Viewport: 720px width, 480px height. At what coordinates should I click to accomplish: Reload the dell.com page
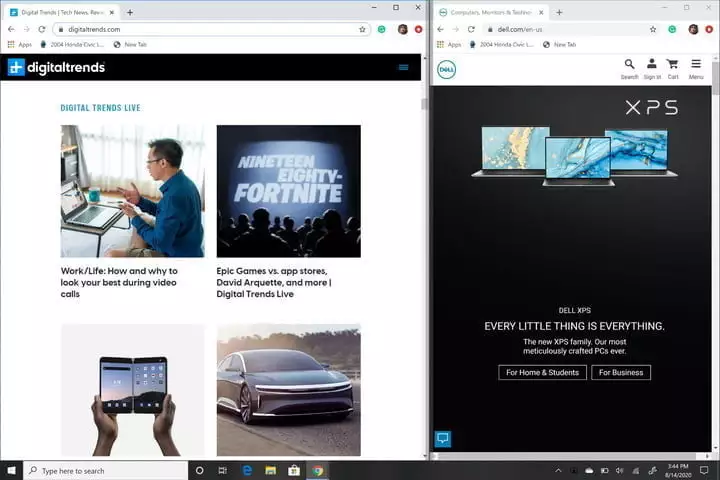(470, 29)
